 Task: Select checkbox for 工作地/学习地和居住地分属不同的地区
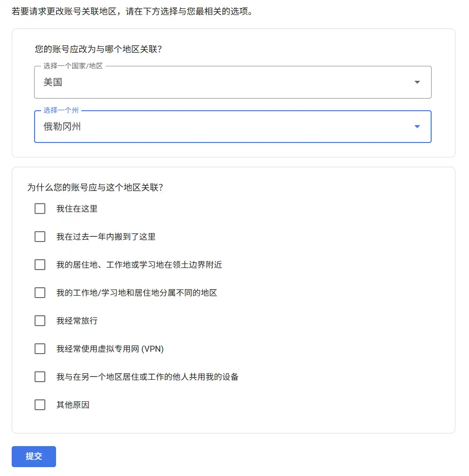[x=40, y=293]
